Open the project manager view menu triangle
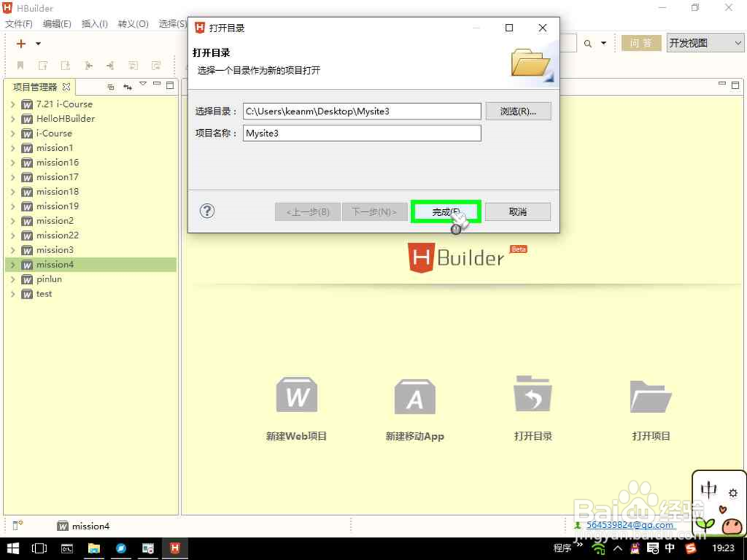This screenshot has width=747, height=560. click(x=143, y=84)
